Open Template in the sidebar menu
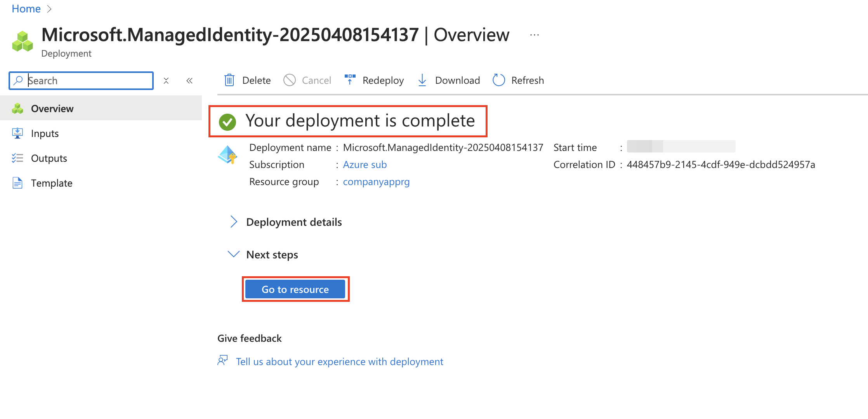Screen dimensions: 868x419 click(101, 183)
